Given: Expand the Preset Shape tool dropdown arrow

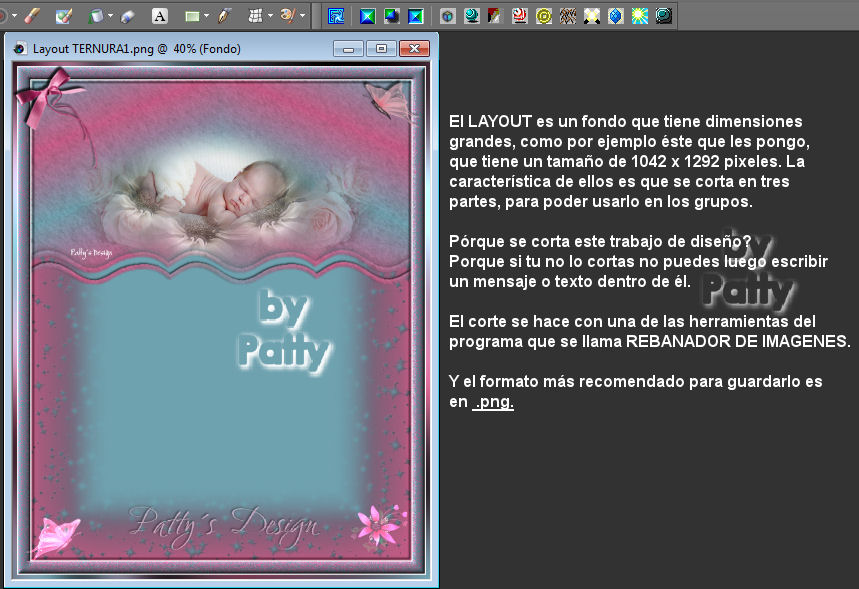Looking at the screenshot, I should click(x=206, y=16).
